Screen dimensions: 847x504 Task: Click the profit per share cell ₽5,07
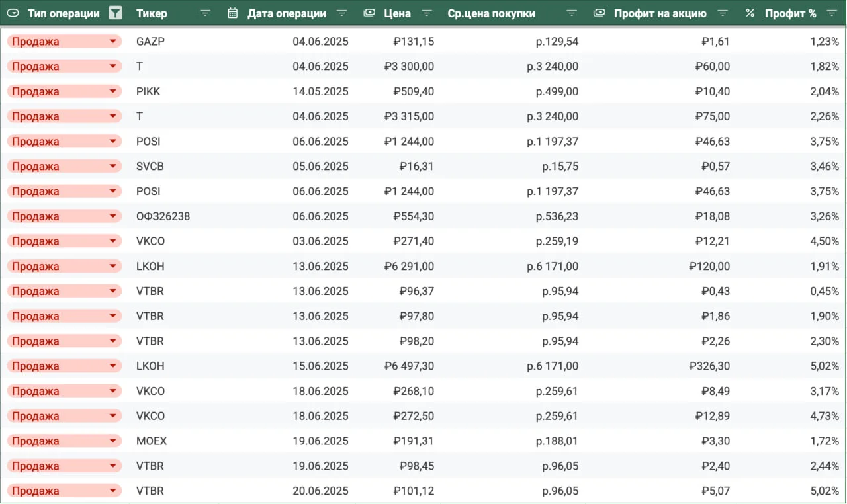pyautogui.click(x=715, y=491)
